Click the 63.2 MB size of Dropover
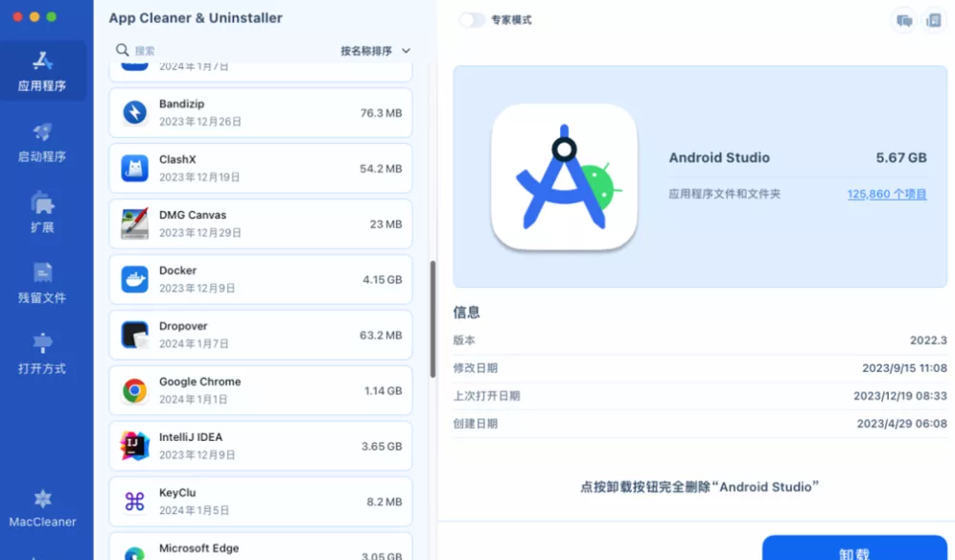Screen dimensions: 955x560 [x=381, y=336]
